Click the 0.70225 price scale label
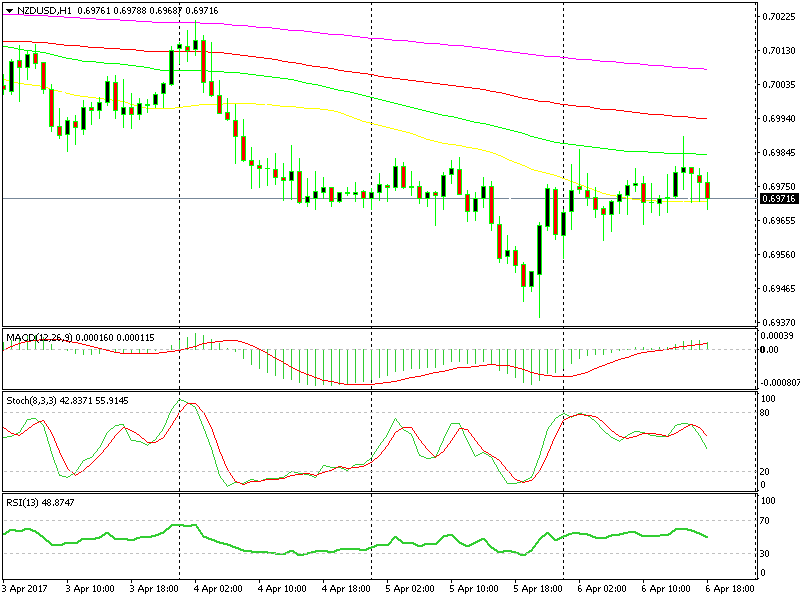The width and height of the screenshot is (800, 600). pos(779,16)
